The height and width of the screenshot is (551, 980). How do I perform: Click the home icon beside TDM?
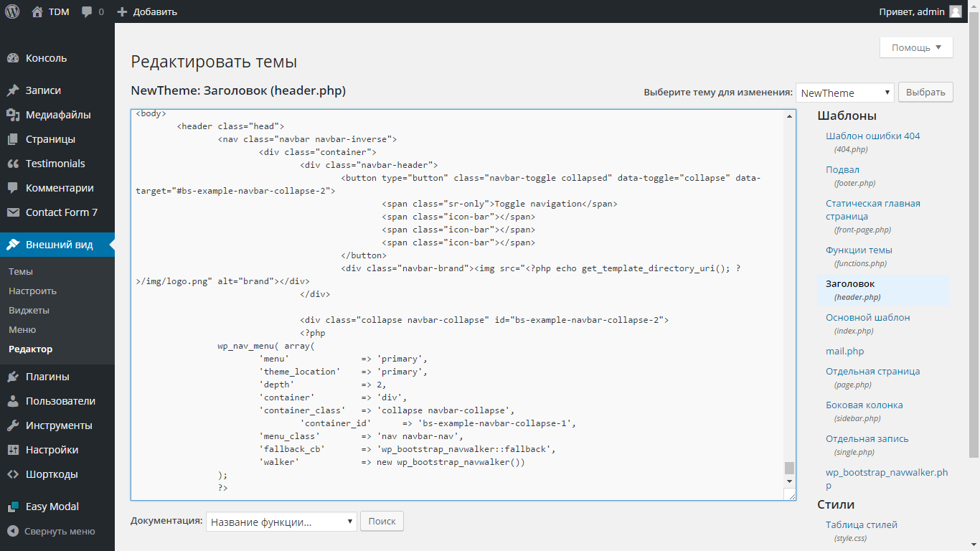click(37, 11)
